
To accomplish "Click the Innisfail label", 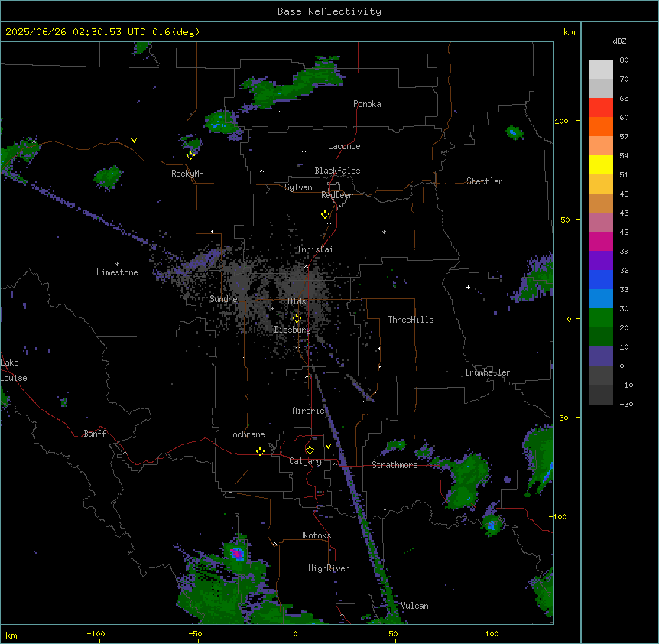I will pyautogui.click(x=317, y=249).
